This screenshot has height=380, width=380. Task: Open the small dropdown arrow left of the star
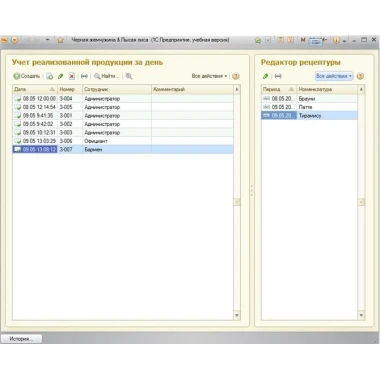(48, 40)
